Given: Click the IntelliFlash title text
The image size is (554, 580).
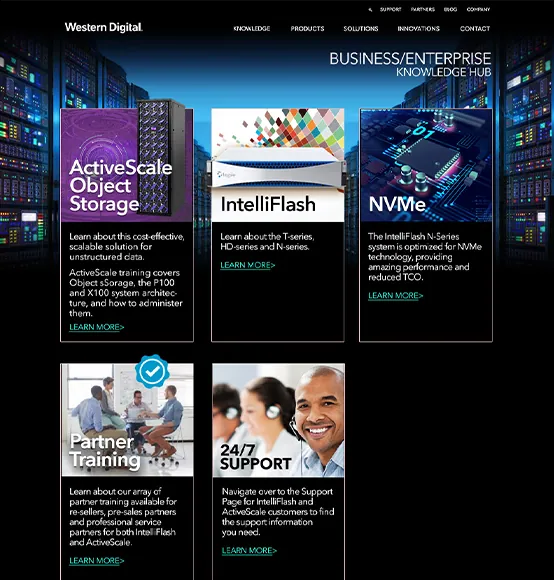Looking at the screenshot, I should [268, 204].
